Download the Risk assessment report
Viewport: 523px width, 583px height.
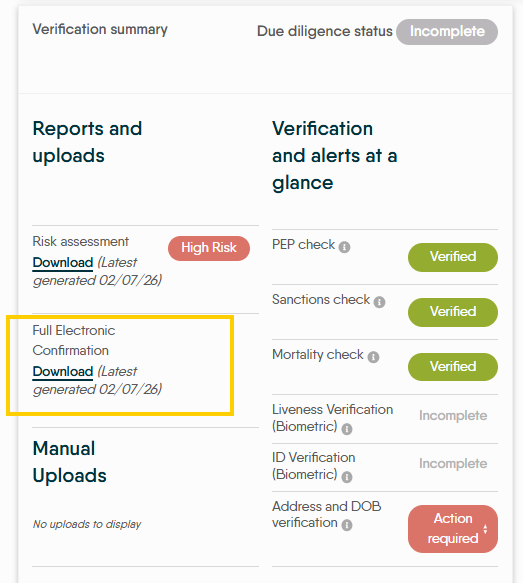point(63,262)
